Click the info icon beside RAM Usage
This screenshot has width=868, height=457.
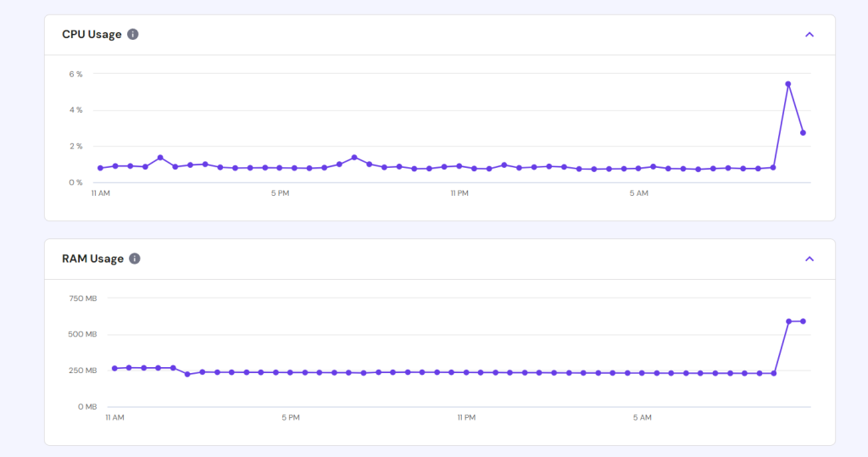click(x=134, y=259)
